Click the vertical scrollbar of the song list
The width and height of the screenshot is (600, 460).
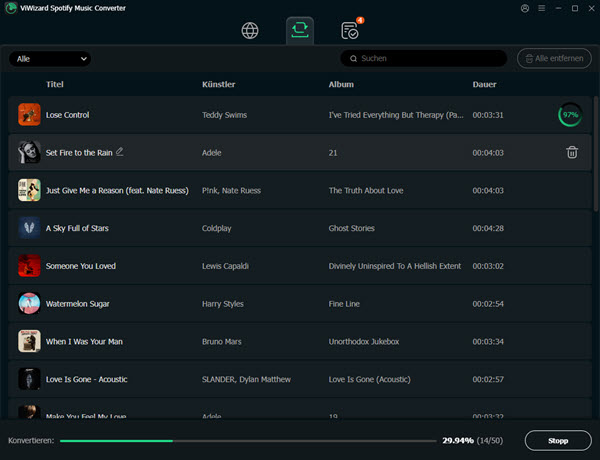pyautogui.click(x=595, y=153)
